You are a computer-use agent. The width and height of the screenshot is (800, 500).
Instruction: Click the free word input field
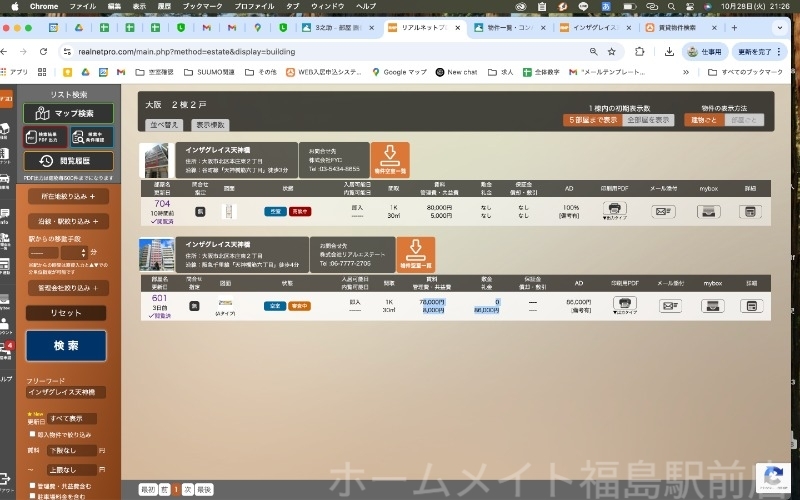point(66,392)
